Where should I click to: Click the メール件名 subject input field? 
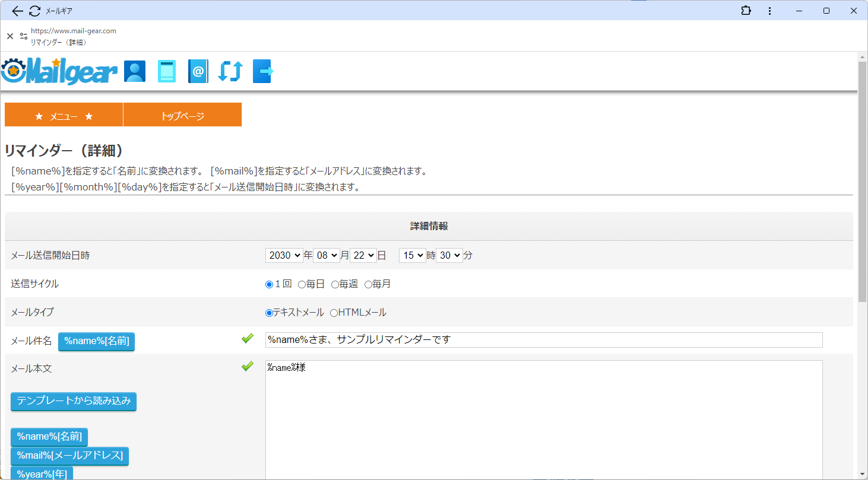544,340
